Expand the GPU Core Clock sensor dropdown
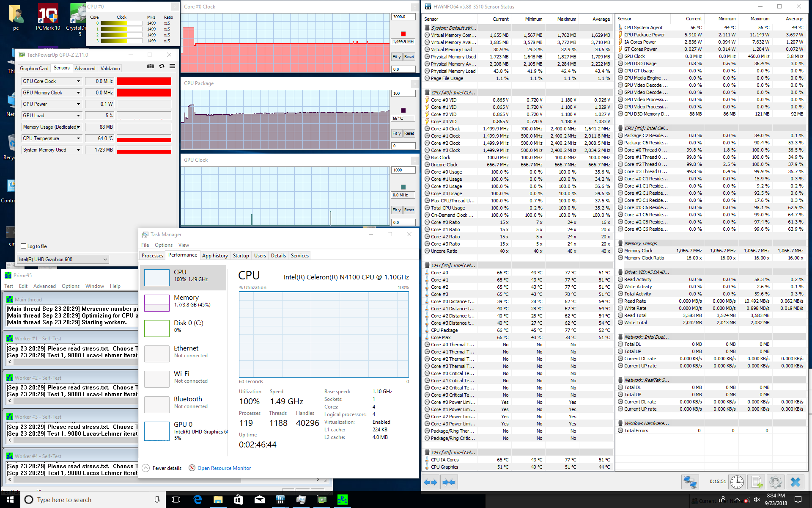The height and width of the screenshot is (508, 812). click(x=78, y=81)
